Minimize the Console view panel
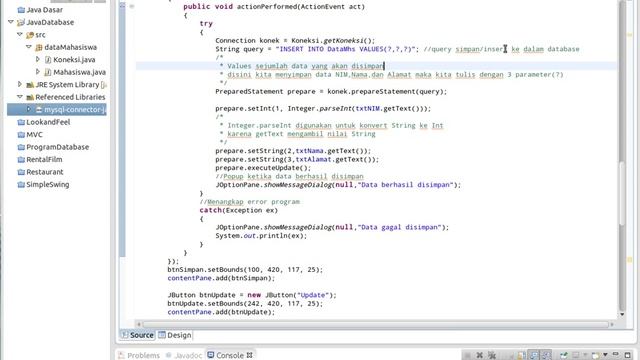This screenshot has height=360, width=640. point(615,354)
